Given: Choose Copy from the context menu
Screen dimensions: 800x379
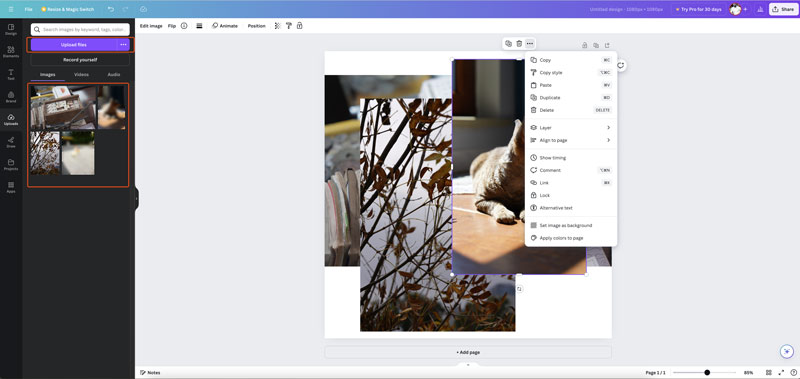Looking at the screenshot, I should coord(571,60).
